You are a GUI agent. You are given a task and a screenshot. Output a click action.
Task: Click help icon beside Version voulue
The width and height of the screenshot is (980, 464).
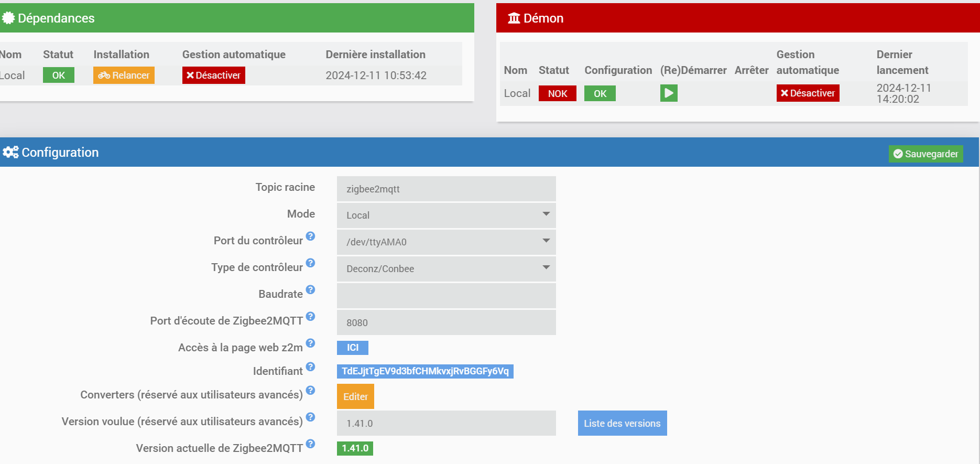[310, 417]
